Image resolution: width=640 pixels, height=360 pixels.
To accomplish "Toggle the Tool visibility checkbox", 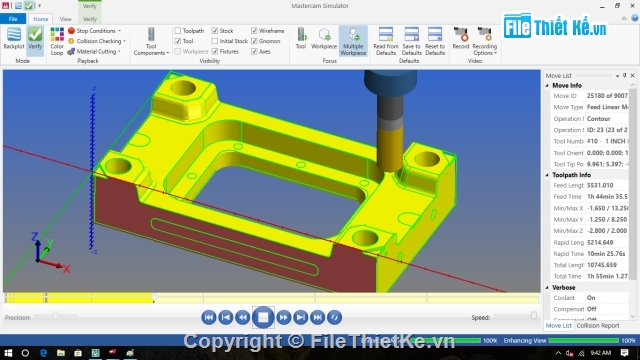I will [178, 41].
